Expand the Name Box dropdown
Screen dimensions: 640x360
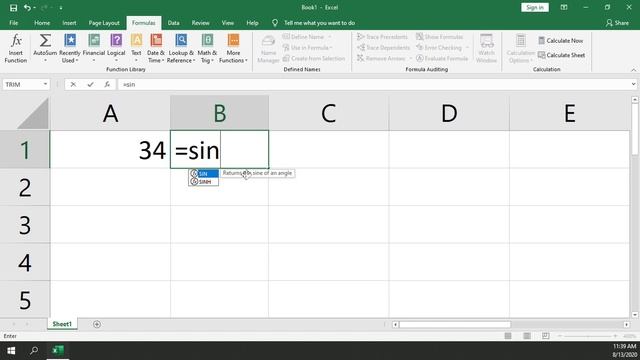[x=45, y=84]
